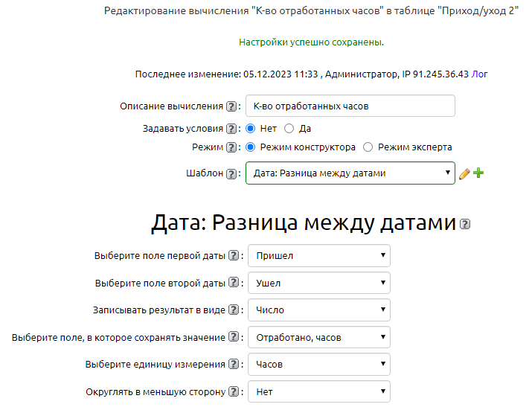Expand the first date field dropdown Пришел
This screenshot has height=410, width=532.
tap(318, 256)
